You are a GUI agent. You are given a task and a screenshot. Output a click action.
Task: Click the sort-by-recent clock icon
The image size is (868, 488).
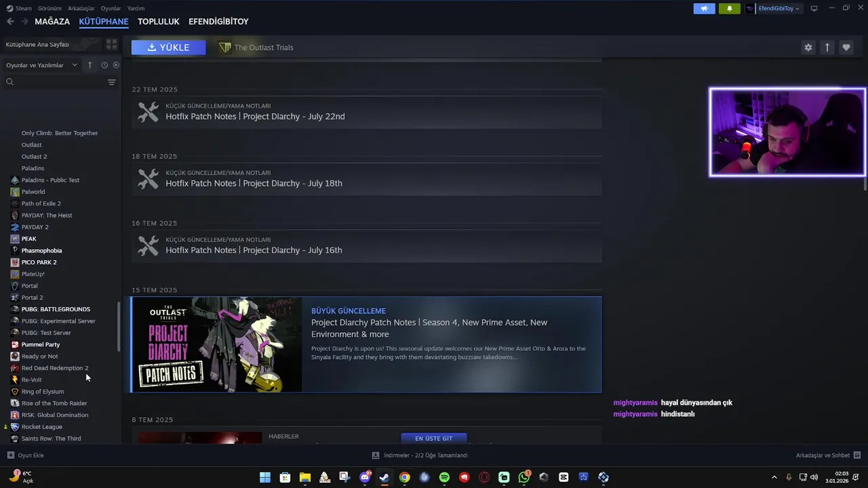tap(104, 65)
